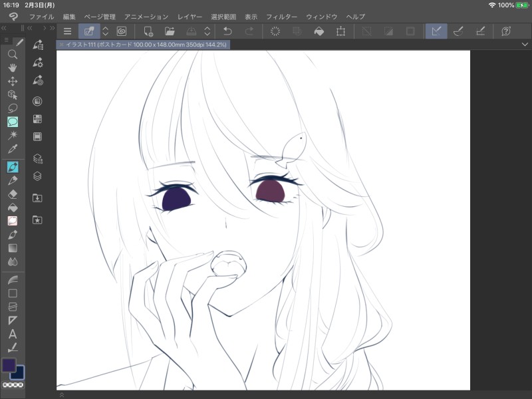The height and width of the screenshot is (399, 532).
Task: Open the Color Set palette icon
Action: 37,119
